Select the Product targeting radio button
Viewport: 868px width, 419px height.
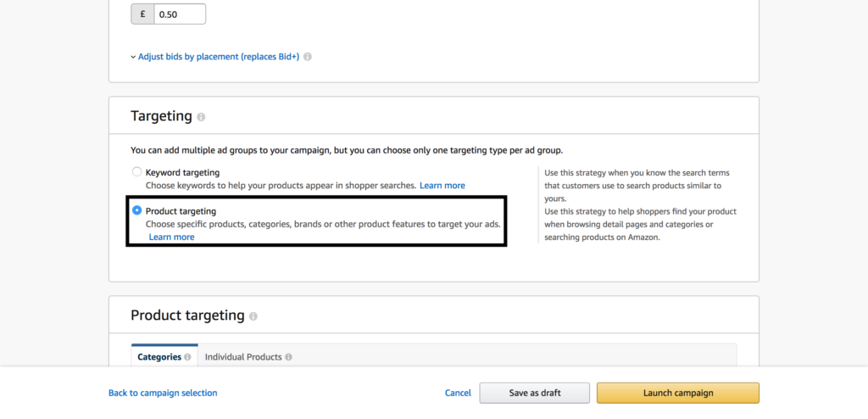click(x=136, y=210)
